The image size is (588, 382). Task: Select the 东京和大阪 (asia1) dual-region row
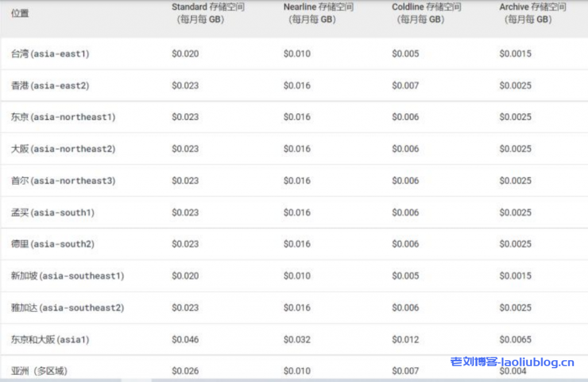(x=51, y=340)
